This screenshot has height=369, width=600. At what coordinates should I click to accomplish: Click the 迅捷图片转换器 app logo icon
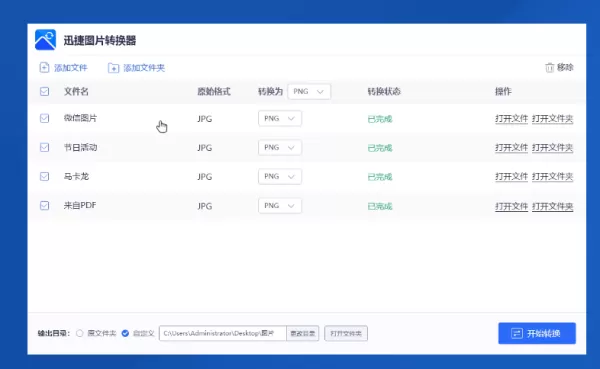[x=45, y=40]
